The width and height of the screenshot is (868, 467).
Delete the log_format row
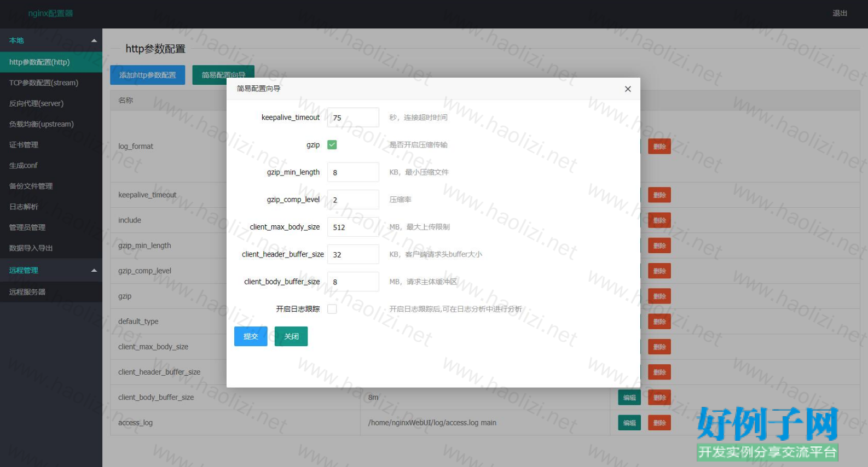click(x=659, y=147)
